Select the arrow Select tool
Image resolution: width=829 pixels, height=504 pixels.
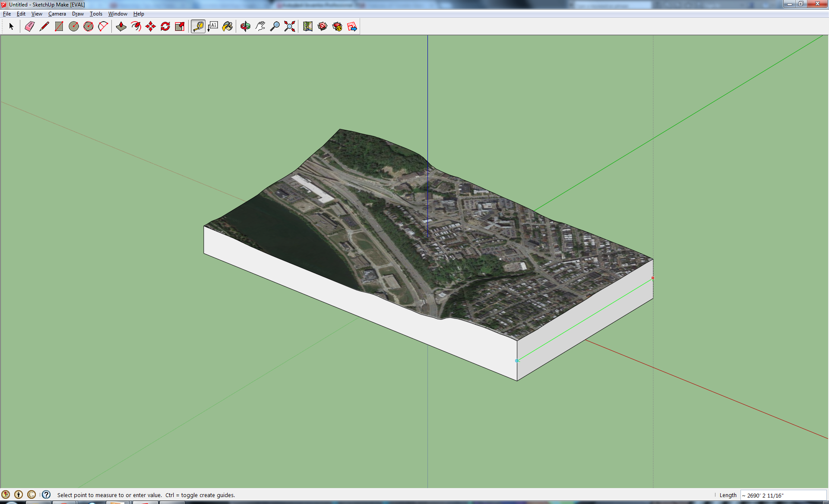click(11, 26)
